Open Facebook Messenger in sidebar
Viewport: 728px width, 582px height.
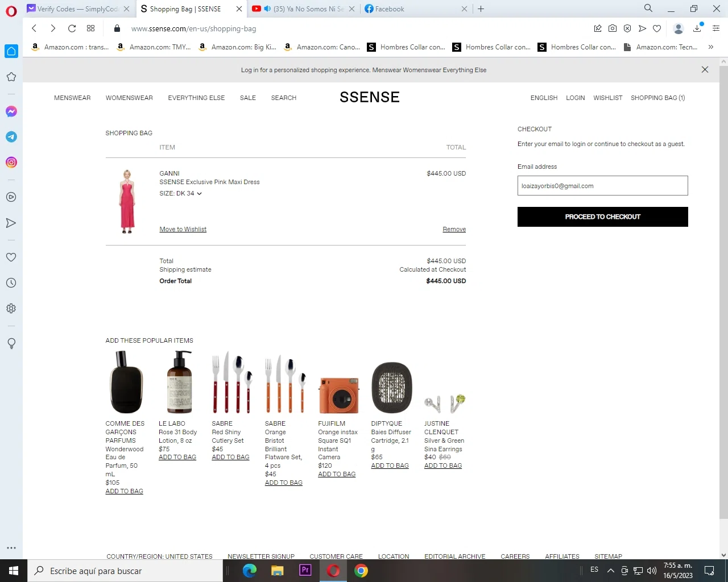coord(11,111)
